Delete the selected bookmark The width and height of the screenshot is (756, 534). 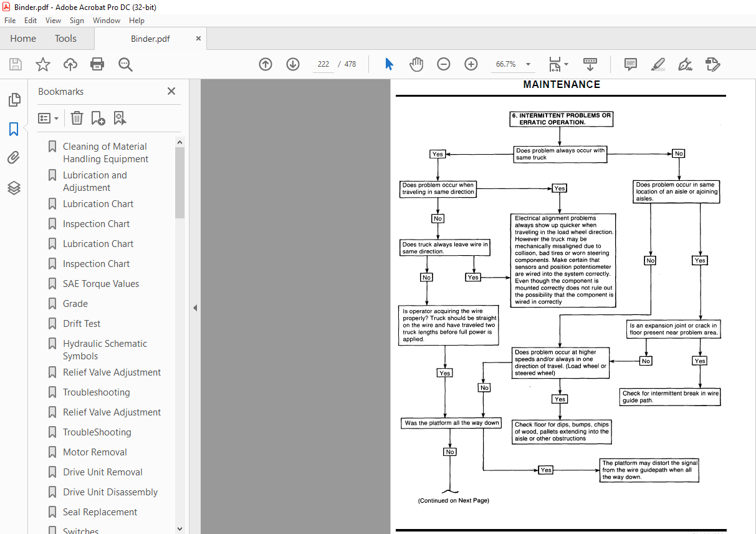[77, 118]
